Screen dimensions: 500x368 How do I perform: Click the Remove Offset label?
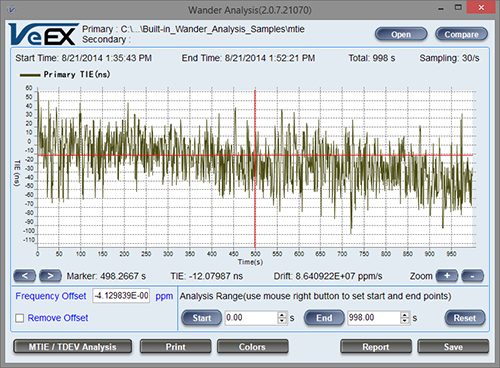click(x=58, y=318)
